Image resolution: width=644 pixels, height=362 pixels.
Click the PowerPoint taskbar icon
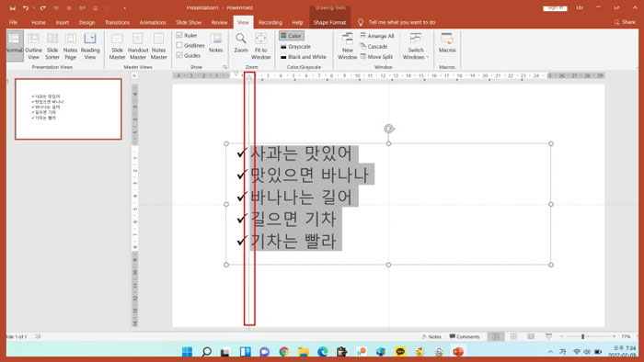coord(458,351)
